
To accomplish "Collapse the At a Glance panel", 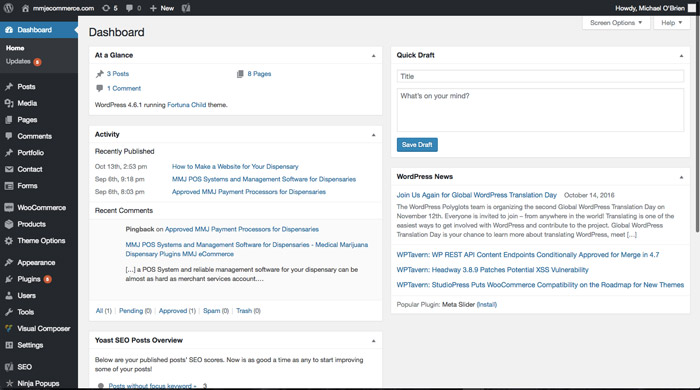I will pos(374,56).
